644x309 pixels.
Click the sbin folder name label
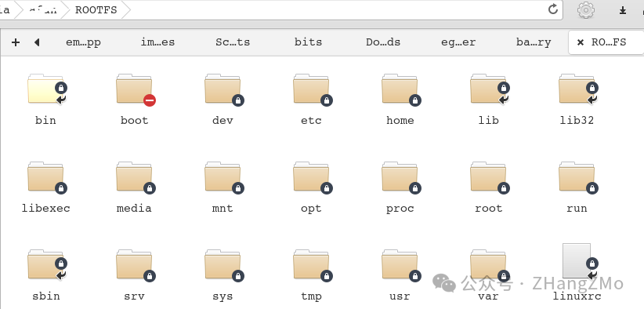pos(46,296)
